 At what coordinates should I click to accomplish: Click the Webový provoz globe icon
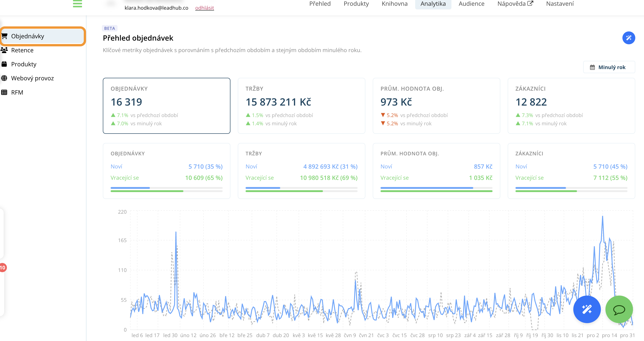4,78
